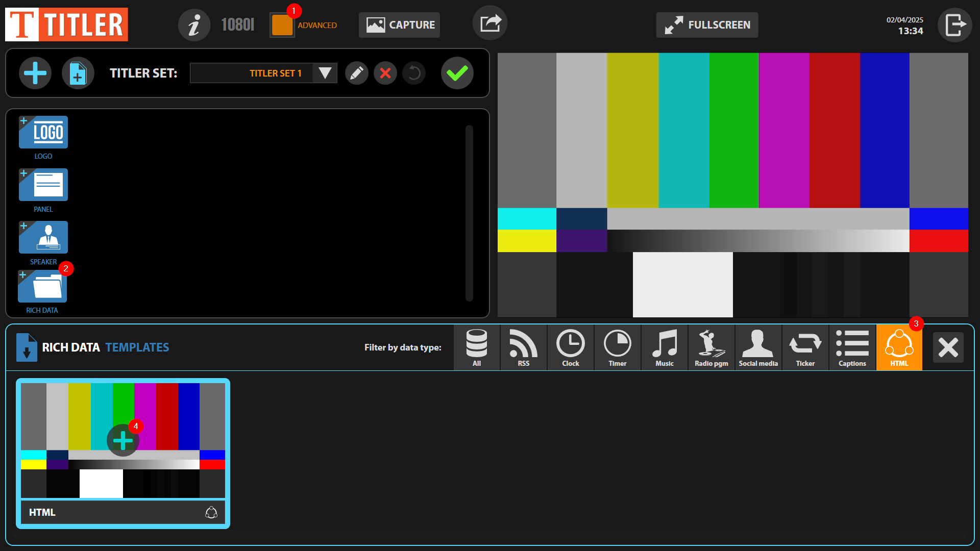This screenshot has height=551, width=980.
Task: Click the element list scrollbar
Action: 469,213
